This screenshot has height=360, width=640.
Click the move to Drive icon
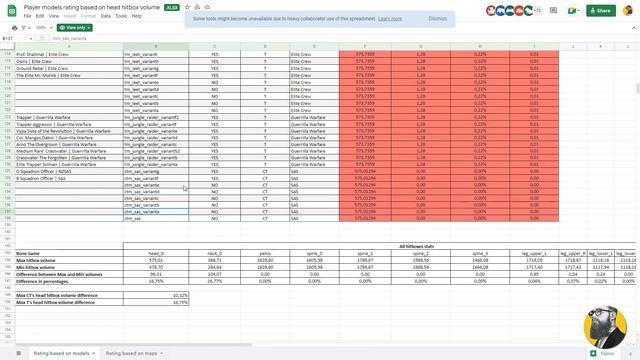[197, 7]
